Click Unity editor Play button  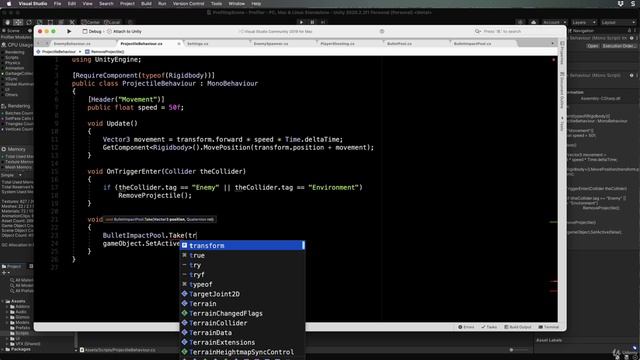coord(301,22)
